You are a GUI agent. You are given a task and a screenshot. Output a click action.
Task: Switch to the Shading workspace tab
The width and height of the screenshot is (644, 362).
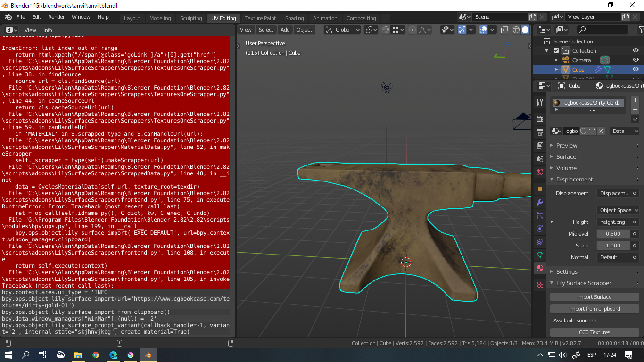294,18
